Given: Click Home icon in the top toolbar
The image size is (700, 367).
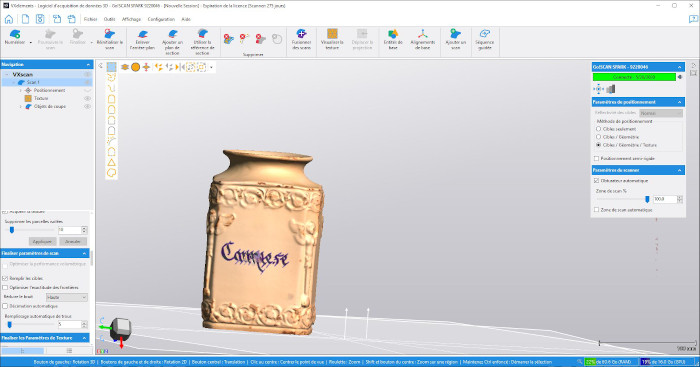Looking at the screenshot, I should click(x=9, y=19).
